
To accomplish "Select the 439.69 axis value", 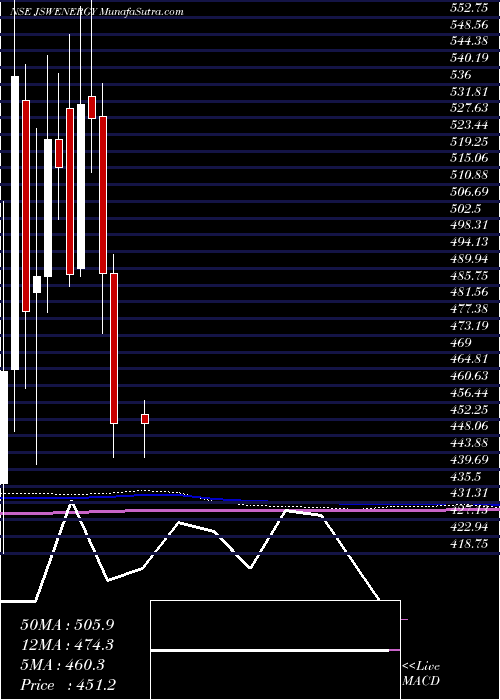I will coord(471,459).
